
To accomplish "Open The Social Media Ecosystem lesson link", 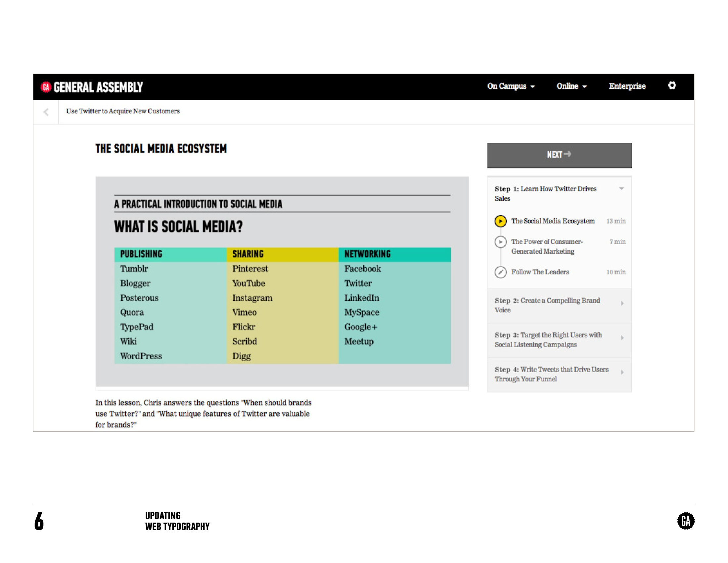I will click(553, 221).
